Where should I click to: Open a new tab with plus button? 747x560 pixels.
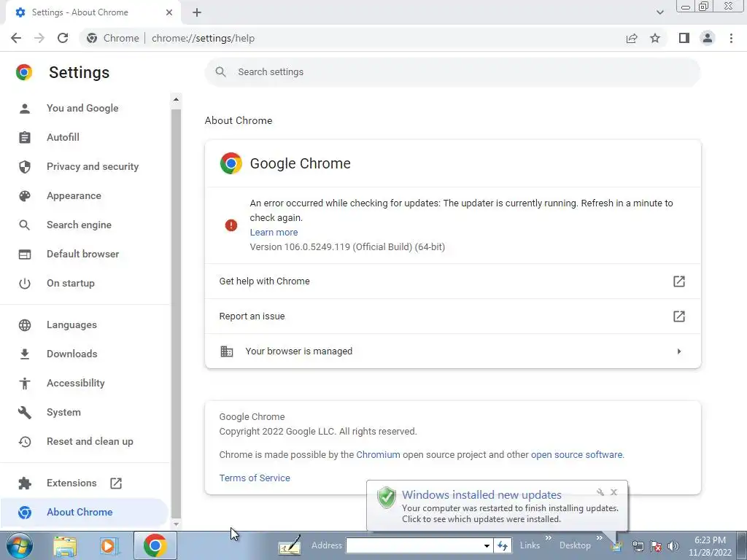point(197,12)
